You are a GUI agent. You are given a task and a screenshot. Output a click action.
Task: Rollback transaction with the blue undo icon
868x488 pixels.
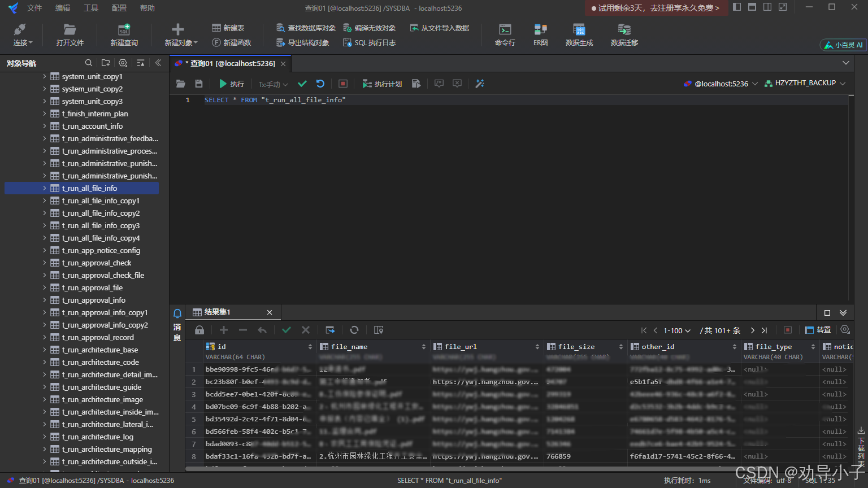(x=320, y=84)
